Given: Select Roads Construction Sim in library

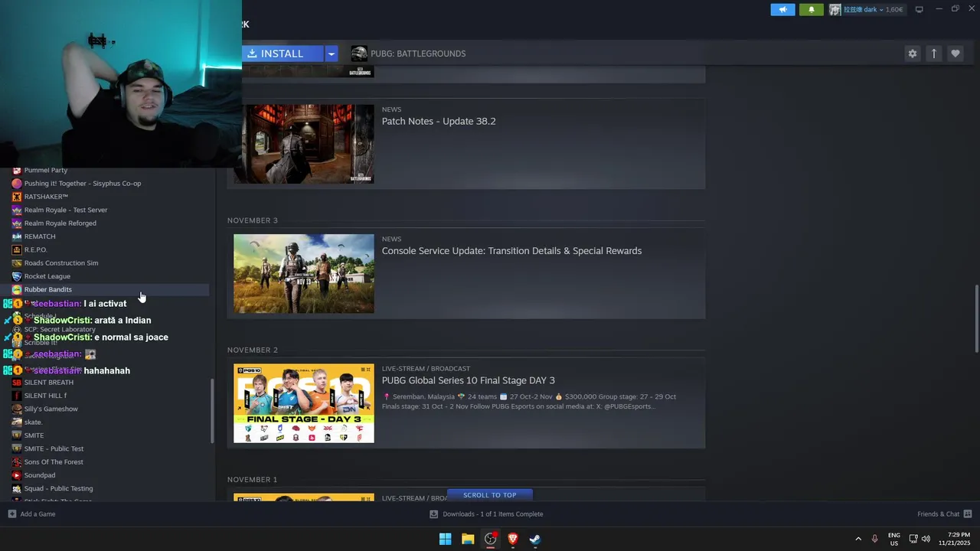Looking at the screenshot, I should point(61,263).
